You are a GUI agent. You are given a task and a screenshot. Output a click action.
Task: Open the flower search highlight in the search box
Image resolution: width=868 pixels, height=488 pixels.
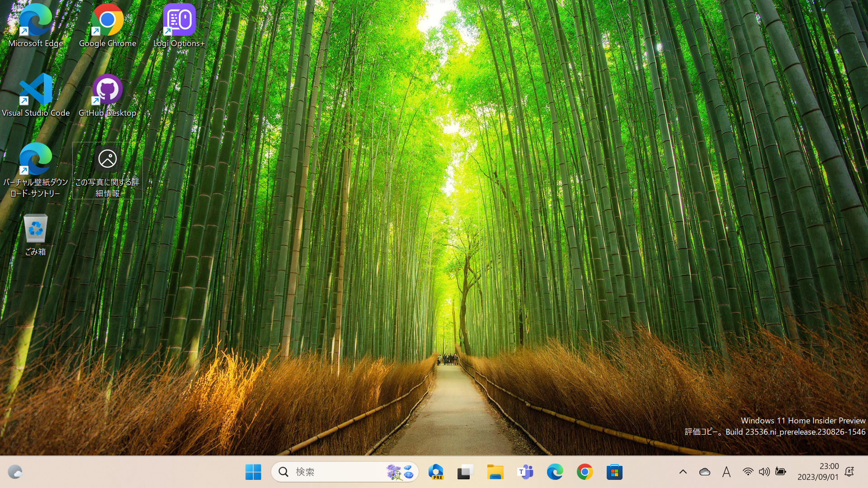click(400, 472)
